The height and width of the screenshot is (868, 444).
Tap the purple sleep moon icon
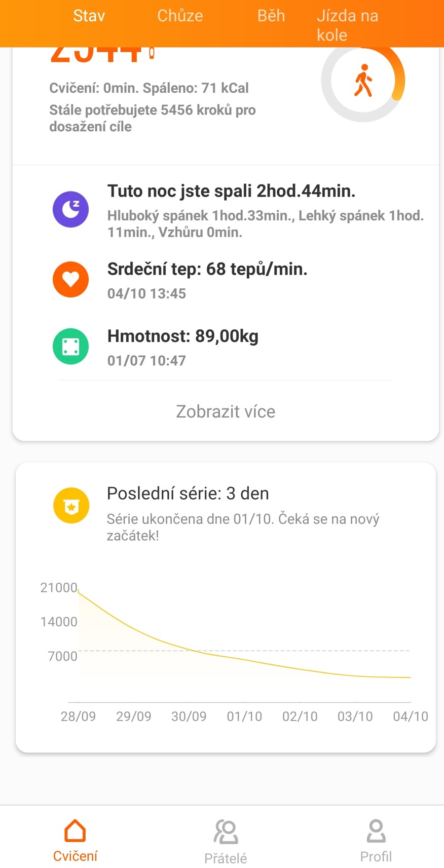pos(71,209)
